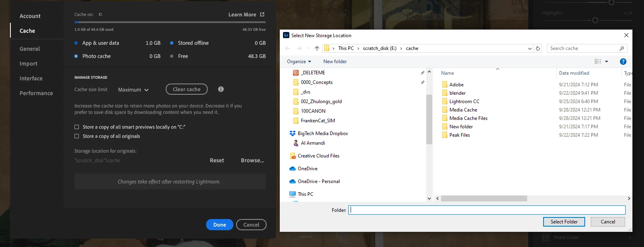Image resolution: width=644 pixels, height=247 pixels.
Task: Cancel the preferences dialog
Action: [x=251, y=225]
